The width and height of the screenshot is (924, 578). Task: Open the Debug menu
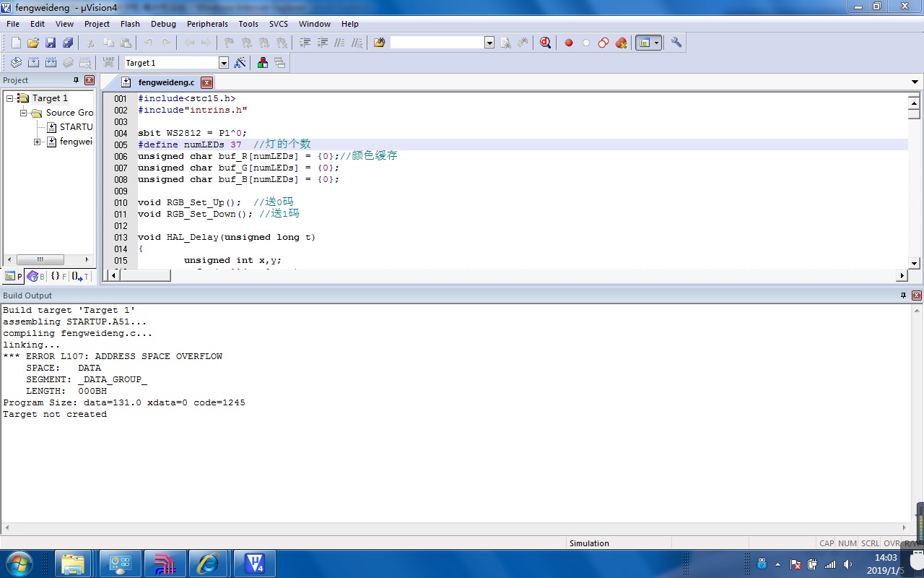click(x=163, y=24)
